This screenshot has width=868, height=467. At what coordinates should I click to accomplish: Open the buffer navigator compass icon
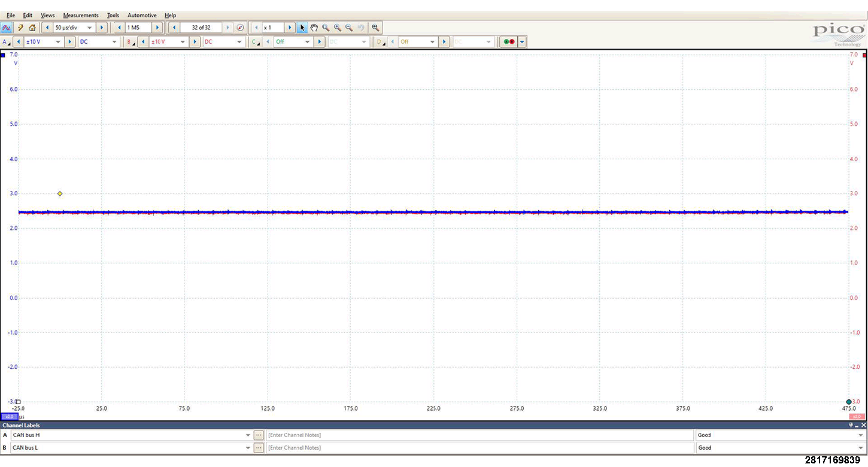241,28
